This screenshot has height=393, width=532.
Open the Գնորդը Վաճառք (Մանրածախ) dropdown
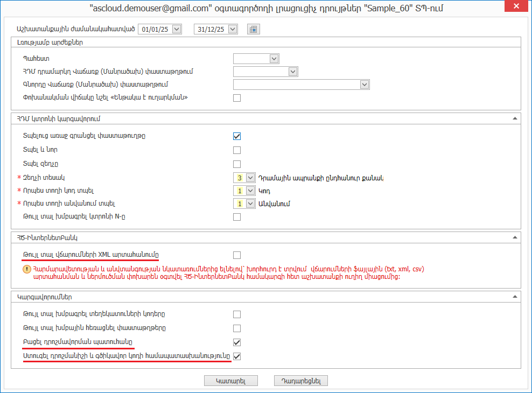tap(365, 85)
